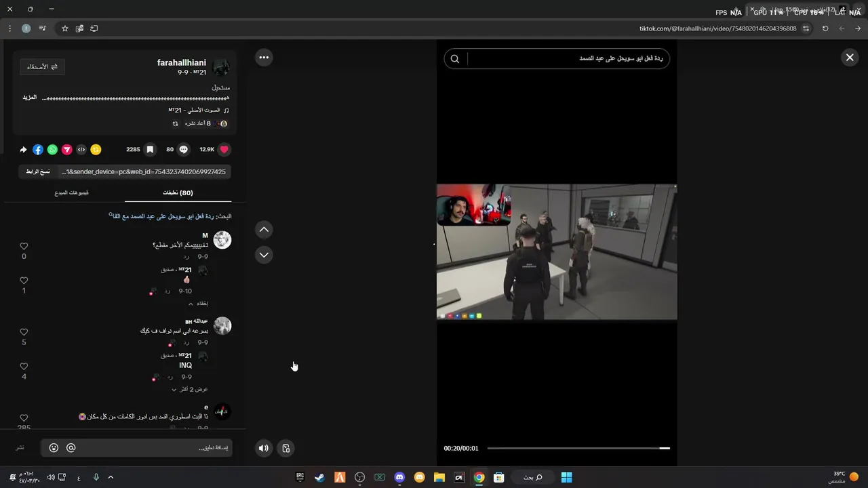Insert emoji in the comment box
Image resolution: width=868 pixels, height=488 pixels.
(54, 448)
